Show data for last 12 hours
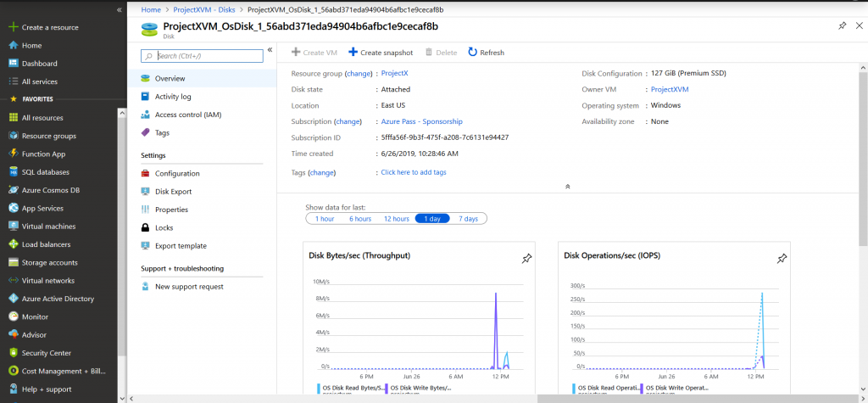The width and height of the screenshot is (868, 403). (397, 219)
